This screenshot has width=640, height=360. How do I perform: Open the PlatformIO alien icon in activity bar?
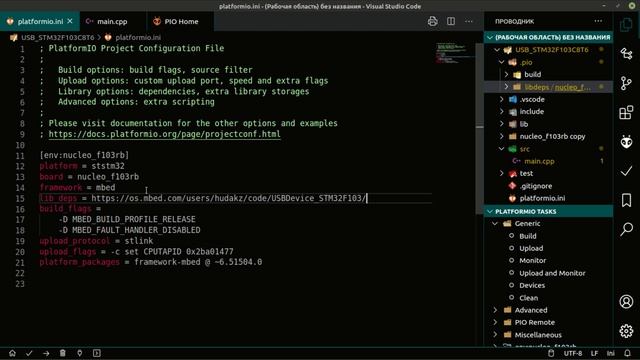[626, 142]
